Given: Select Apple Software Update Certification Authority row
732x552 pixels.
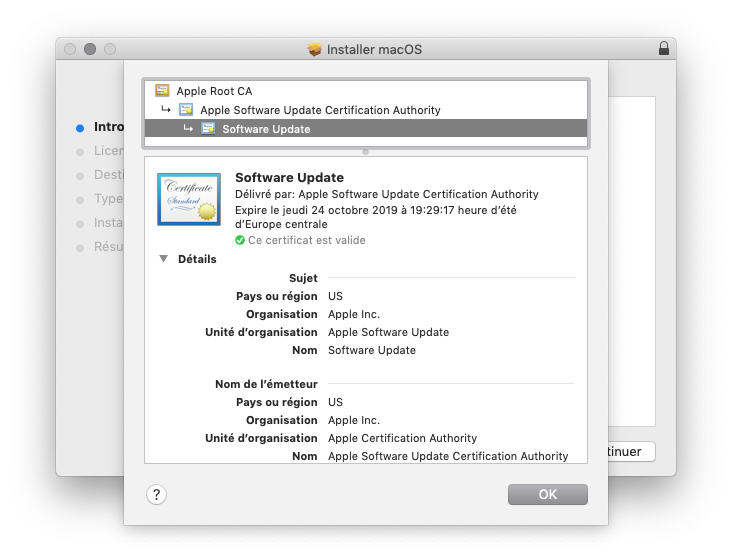Looking at the screenshot, I should [x=320, y=110].
